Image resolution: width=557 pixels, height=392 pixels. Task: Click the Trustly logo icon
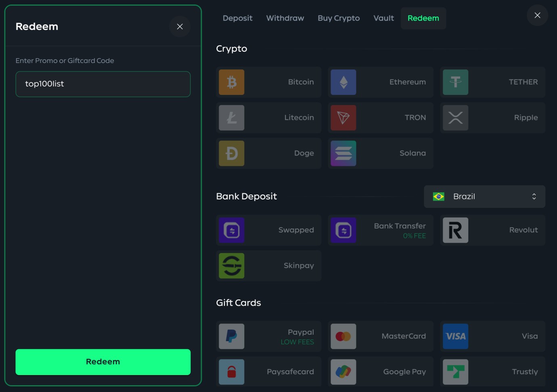456,372
